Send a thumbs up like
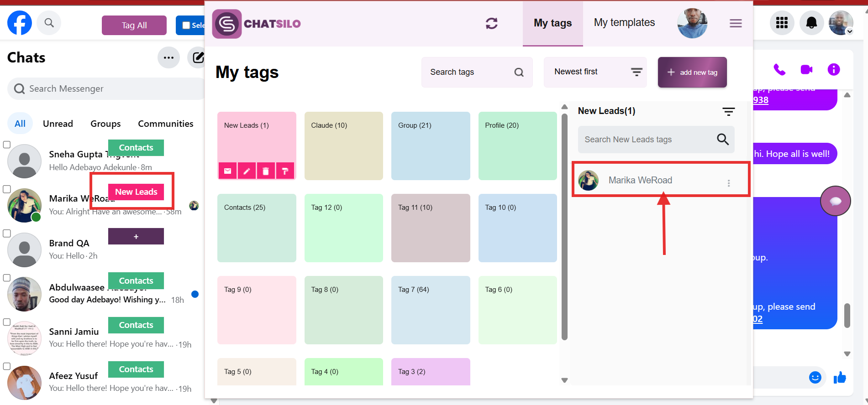The height and width of the screenshot is (405, 868). [x=840, y=377]
